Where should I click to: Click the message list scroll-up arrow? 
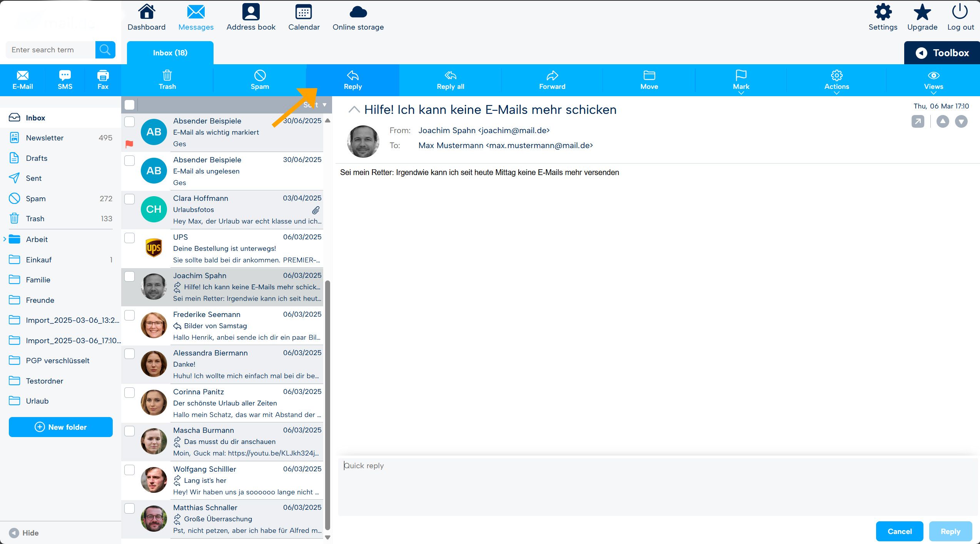click(x=328, y=120)
